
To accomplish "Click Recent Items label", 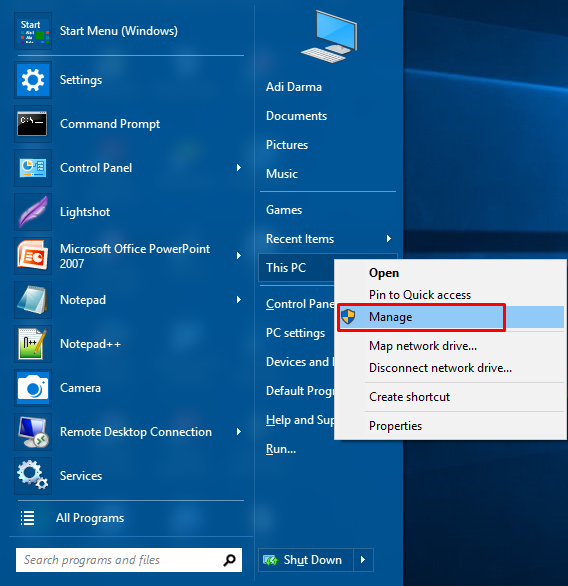I will (300, 239).
